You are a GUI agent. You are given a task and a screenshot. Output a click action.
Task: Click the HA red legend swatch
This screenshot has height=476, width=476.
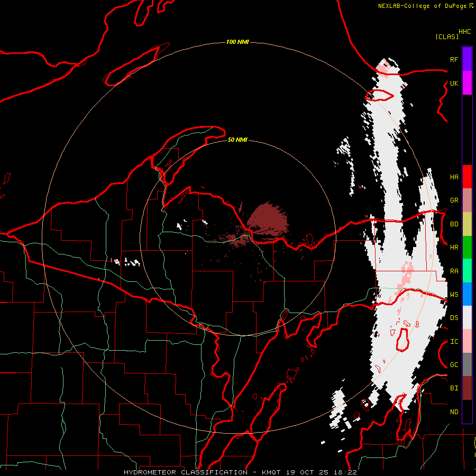467,177
